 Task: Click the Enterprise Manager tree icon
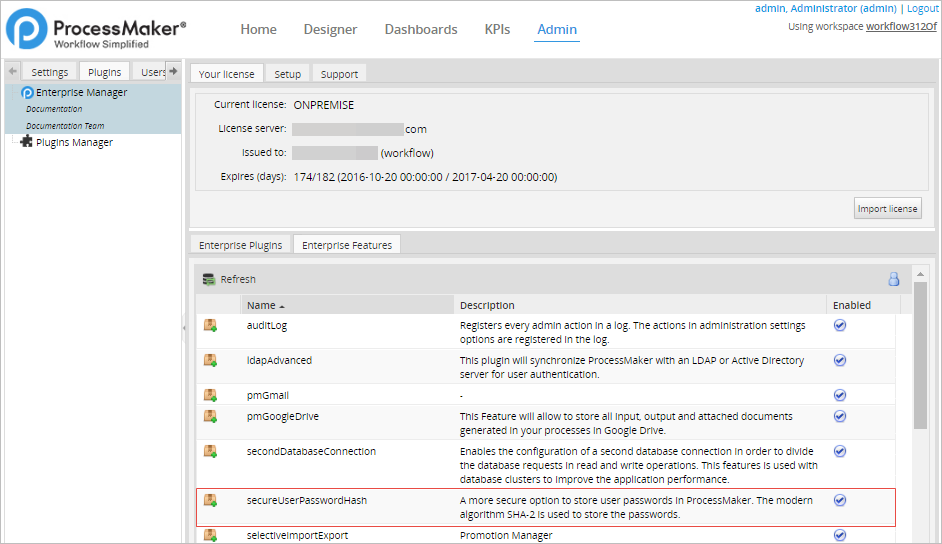(27, 92)
